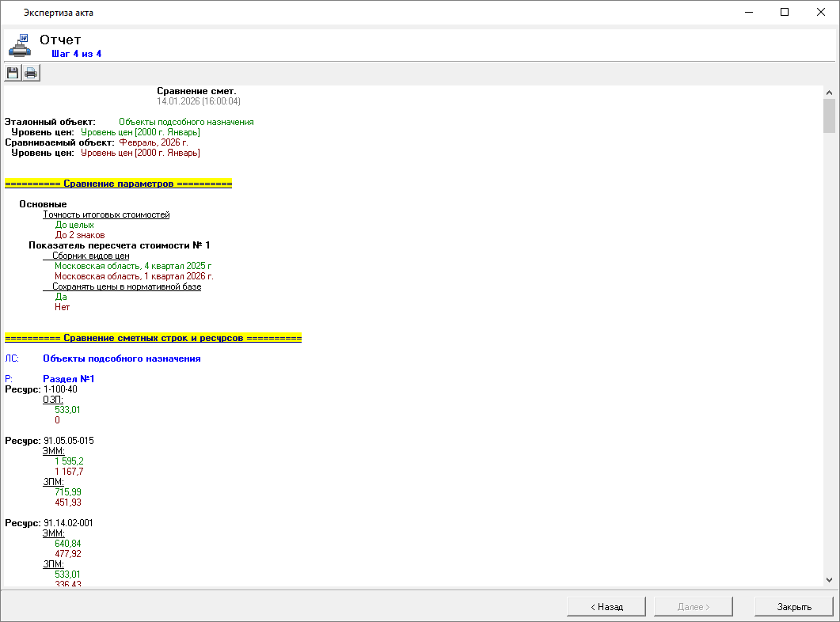840x622 pixels.
Task: Click the greyed-out Далее button
Action: click(x=694, y=607)
